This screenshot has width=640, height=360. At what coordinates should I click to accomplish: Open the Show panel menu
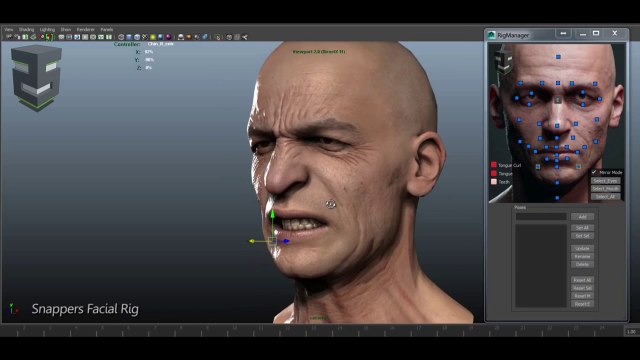click(x=66, y=29)
